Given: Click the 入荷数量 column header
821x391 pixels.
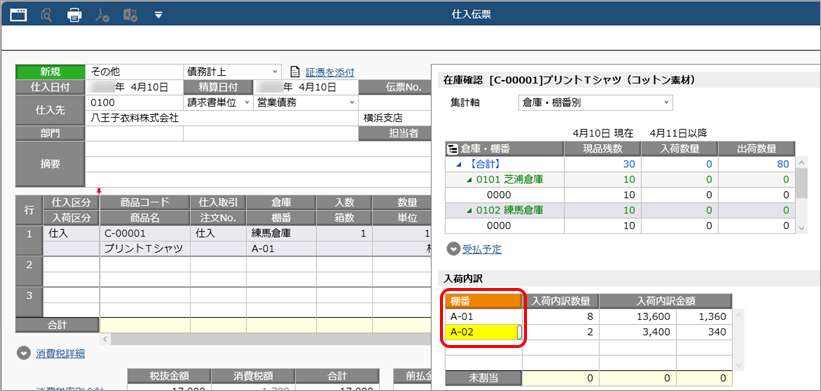Looking at the screenshot, I should tap(680, 149).
